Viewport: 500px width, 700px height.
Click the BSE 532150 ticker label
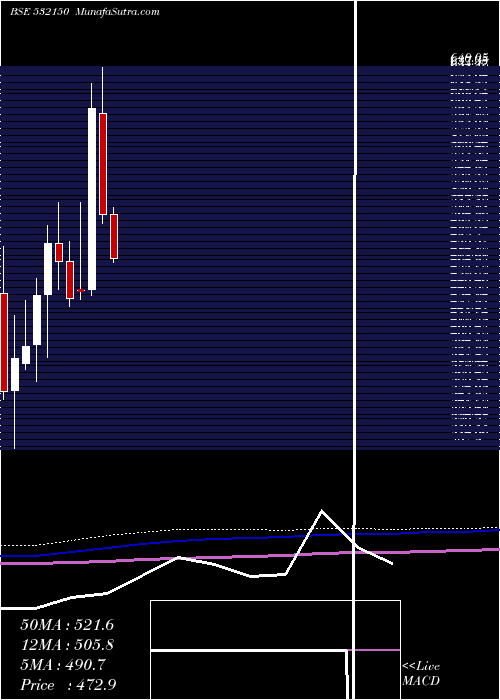point(40,12)
